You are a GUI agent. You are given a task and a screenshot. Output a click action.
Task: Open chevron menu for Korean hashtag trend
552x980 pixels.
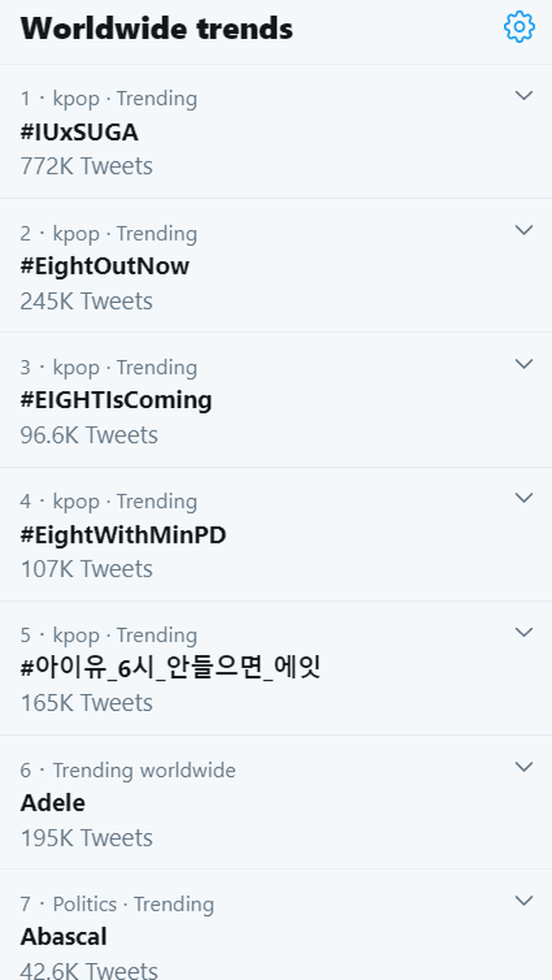coord(524,632)
